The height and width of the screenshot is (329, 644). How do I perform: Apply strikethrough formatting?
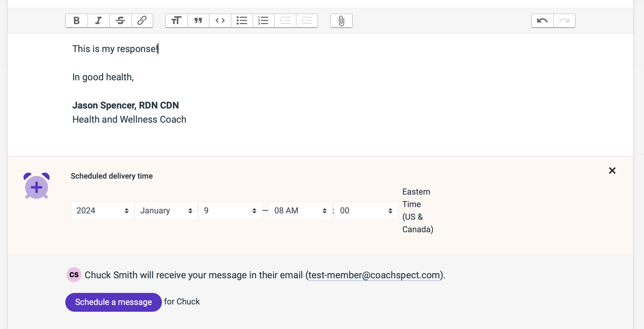click(x=120, y=20)
